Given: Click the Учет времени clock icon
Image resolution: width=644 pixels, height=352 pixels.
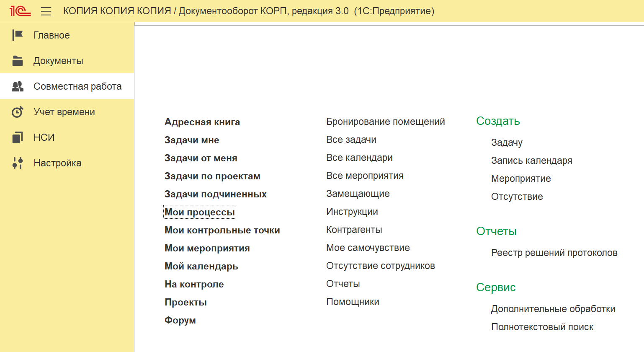Looking at the screenshot, I should point(18,112).
